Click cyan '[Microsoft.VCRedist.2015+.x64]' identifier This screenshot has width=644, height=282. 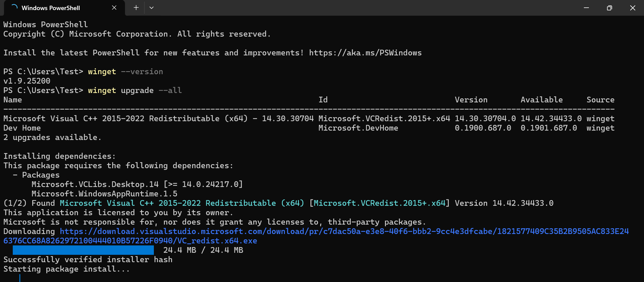click(379, 203)
